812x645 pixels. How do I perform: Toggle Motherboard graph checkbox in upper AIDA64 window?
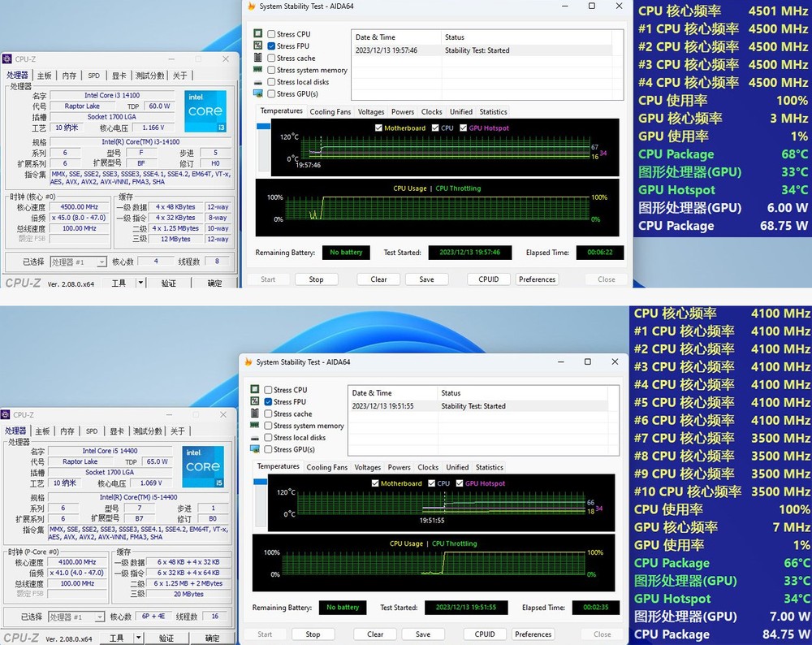coord(378,128)
